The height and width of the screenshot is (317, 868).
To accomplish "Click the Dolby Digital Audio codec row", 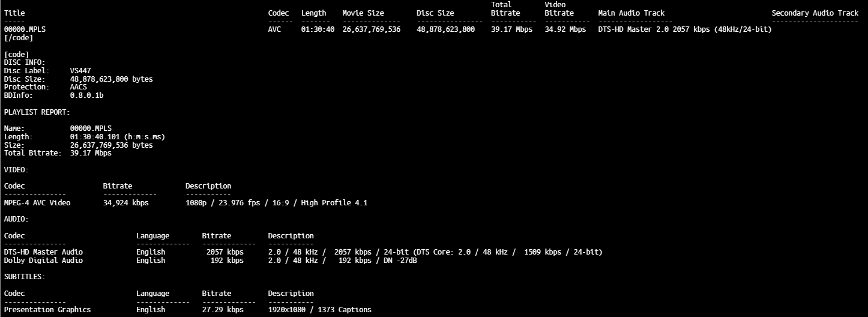I will point(43,261).
